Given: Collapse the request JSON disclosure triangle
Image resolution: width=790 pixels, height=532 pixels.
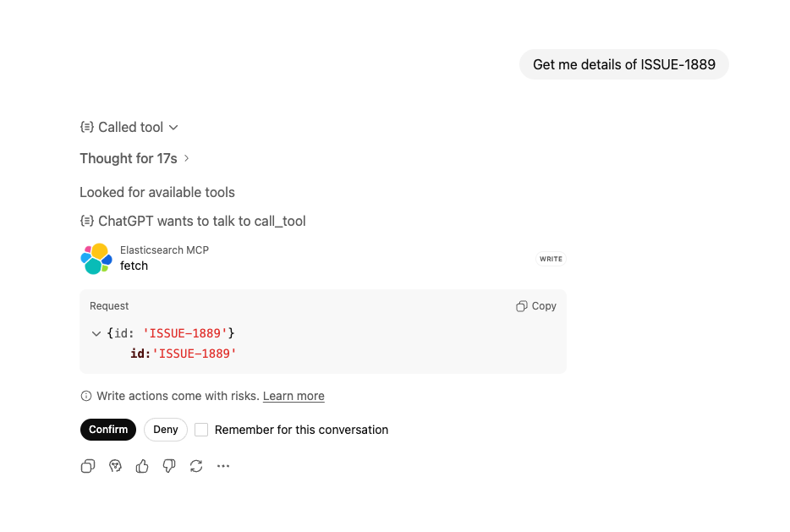Looking at the screenshot, I should click(96, 333).
